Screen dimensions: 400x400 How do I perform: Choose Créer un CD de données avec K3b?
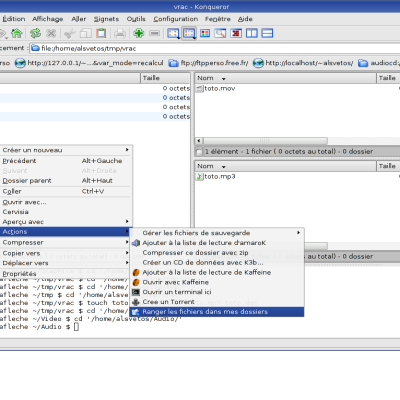217,263
